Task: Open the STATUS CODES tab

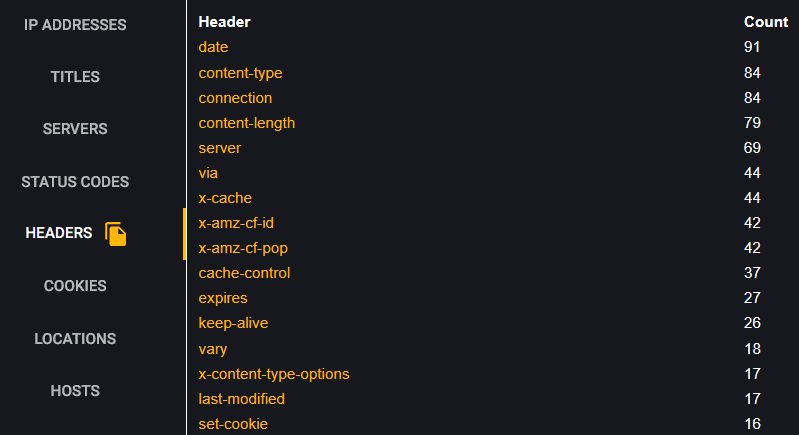Action: coord(75,182)
